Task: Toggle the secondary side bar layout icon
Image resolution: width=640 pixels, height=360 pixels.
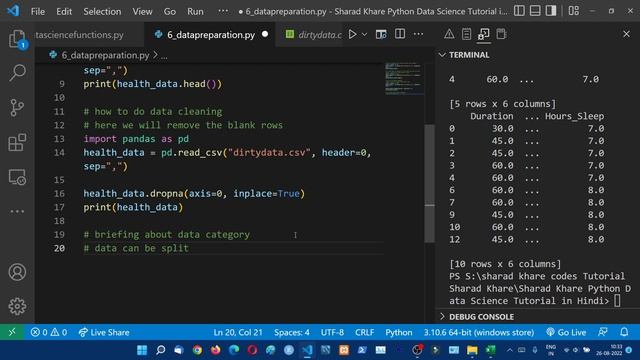Action: (x=551, y=11)
